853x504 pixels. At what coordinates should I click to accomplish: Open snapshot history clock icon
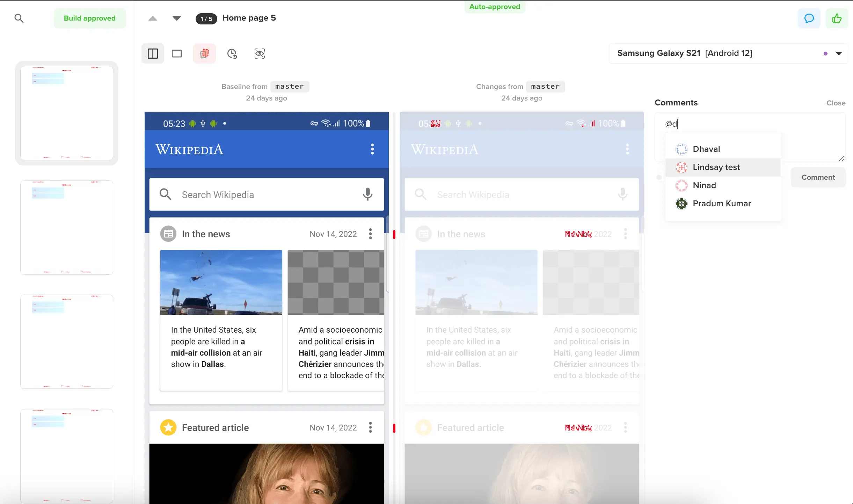click(232, 53)
